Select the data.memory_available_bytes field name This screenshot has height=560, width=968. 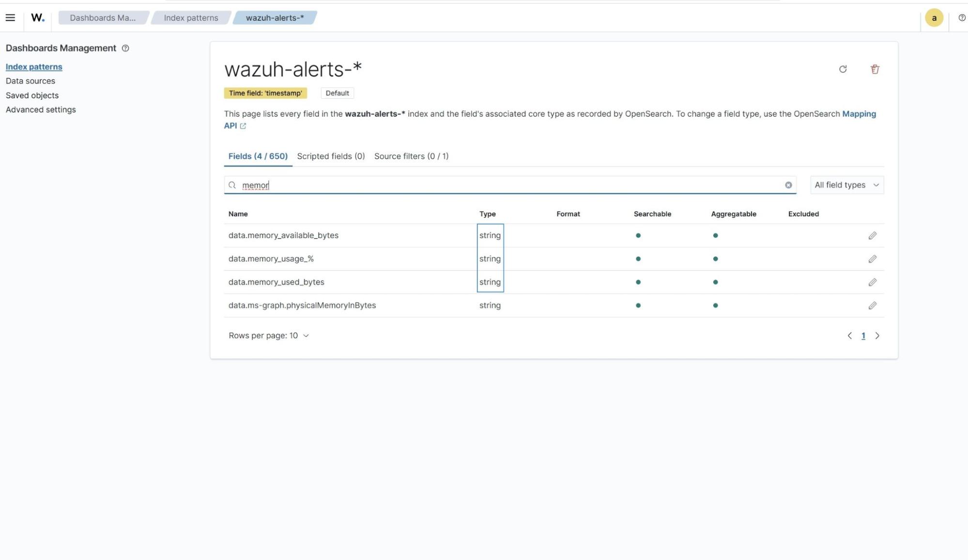tap(283, 235)
